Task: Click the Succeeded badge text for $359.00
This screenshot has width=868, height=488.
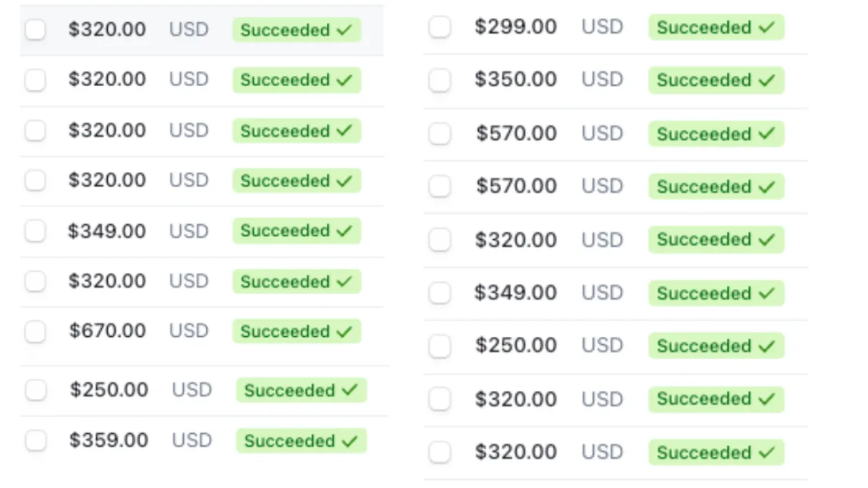Action: [x=289, y=441]
